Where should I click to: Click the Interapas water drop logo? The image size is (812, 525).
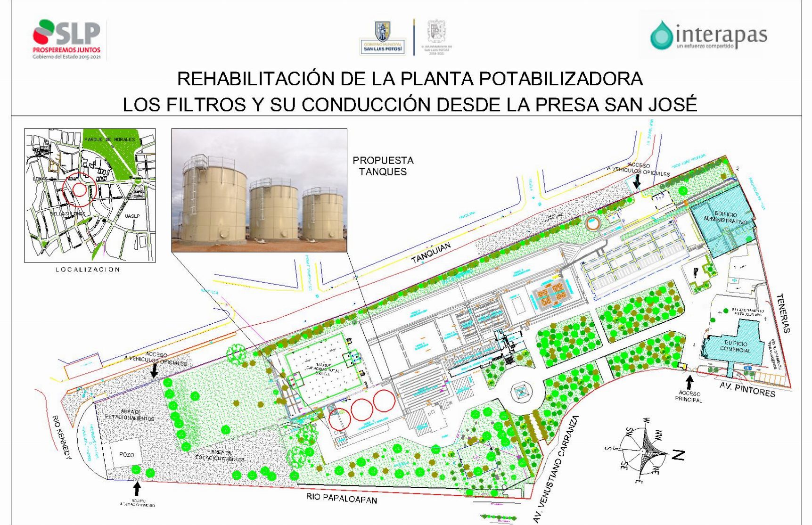pos(662,35)
